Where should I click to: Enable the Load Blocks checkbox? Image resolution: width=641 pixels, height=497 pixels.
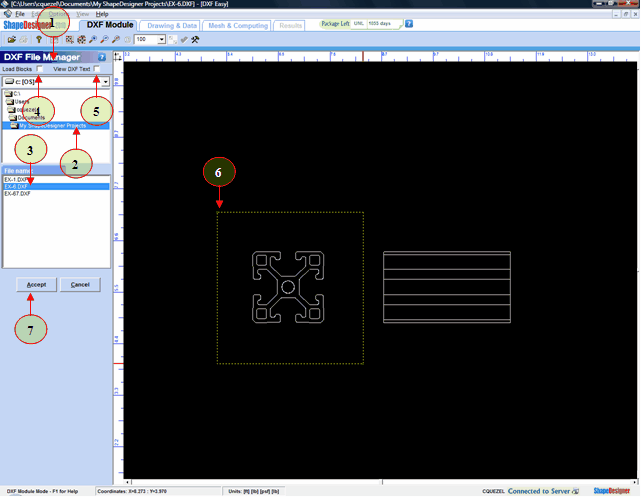[40, 69]
